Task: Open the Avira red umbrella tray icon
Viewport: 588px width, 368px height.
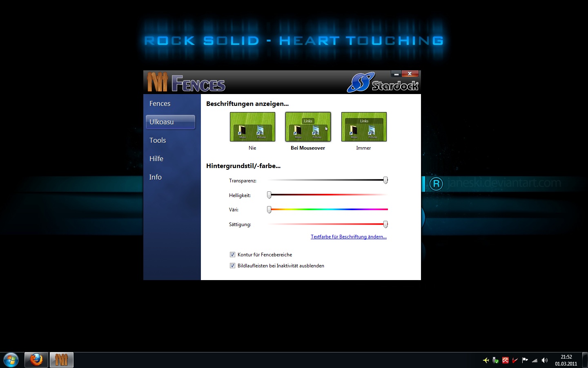Action: 506,360
